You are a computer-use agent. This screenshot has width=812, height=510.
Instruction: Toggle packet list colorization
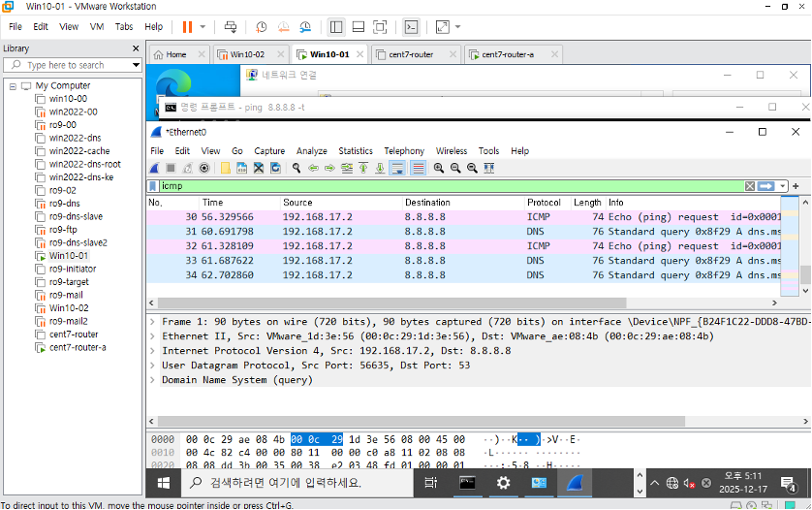click(418, 168)
